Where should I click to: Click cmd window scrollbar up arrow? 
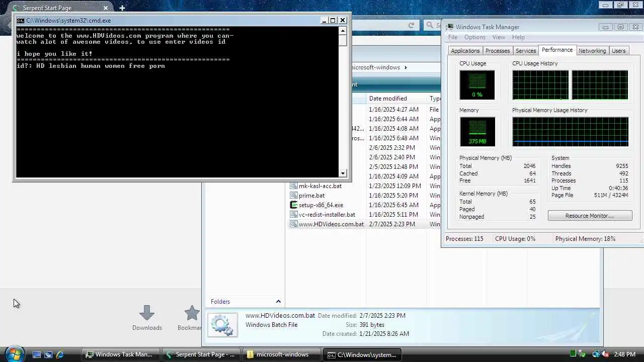tap(343, 30)
